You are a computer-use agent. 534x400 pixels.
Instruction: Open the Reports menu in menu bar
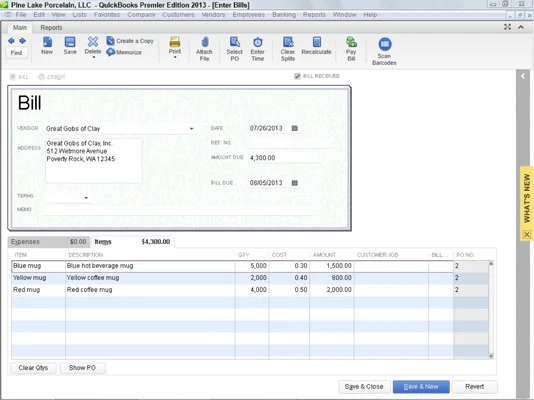pos(314,15)
